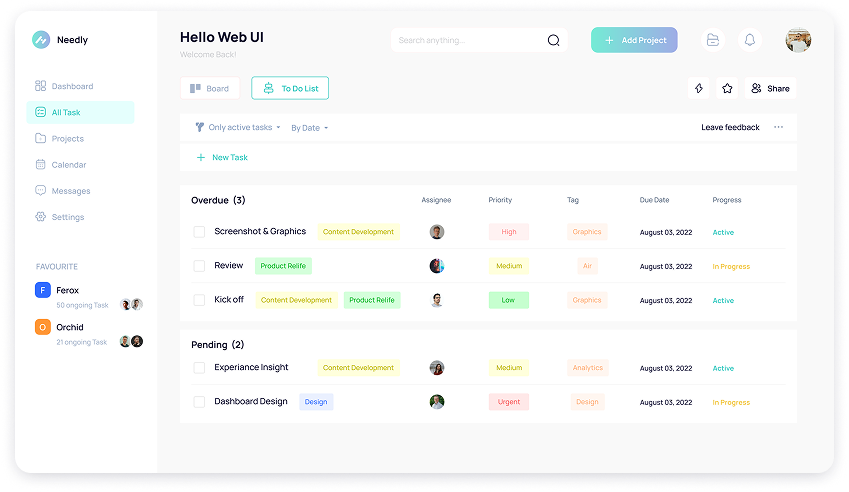The image size is (849, 492).
Task: Click Experiance Insight assignee avatar
Action: tap(437, 368)
